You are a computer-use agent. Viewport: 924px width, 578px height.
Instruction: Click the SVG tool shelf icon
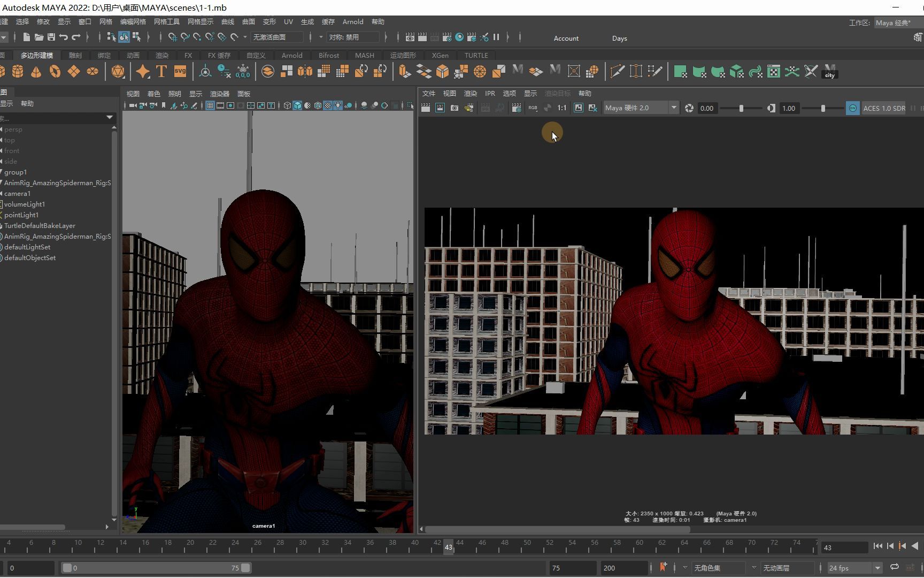pyautogui.click(x=180, y=71)
